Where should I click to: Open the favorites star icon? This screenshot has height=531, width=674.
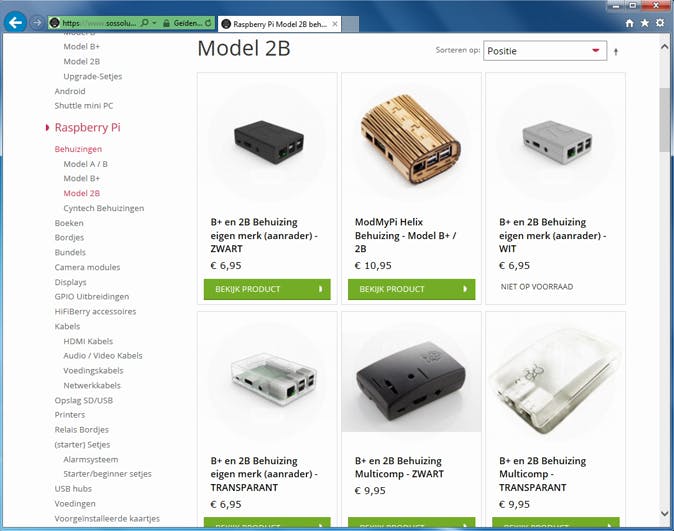(x=645, y=23)
